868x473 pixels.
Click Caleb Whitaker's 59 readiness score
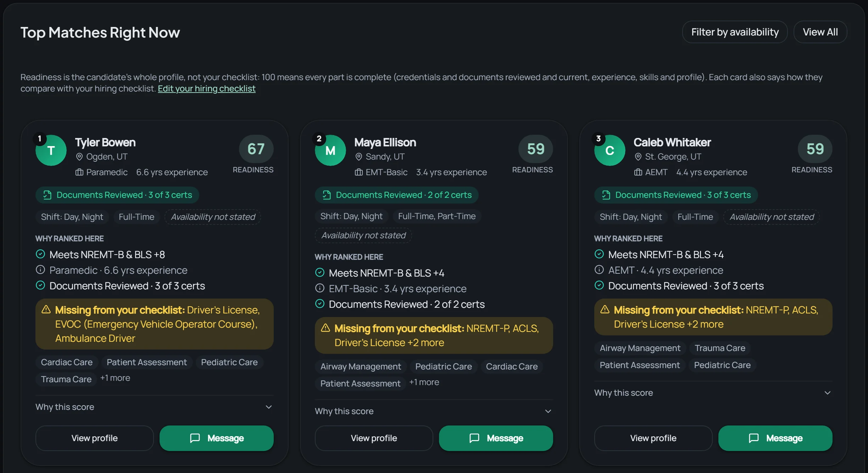click(x=815, y=149)
